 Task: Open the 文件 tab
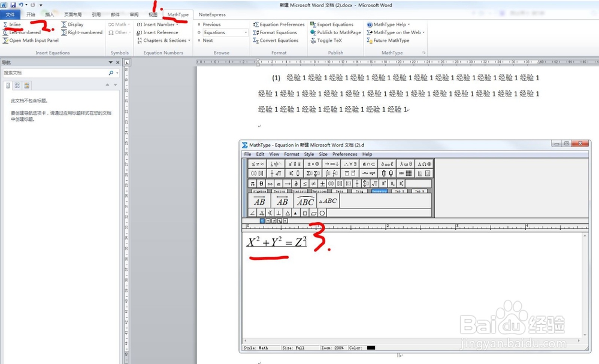(10, 14)
